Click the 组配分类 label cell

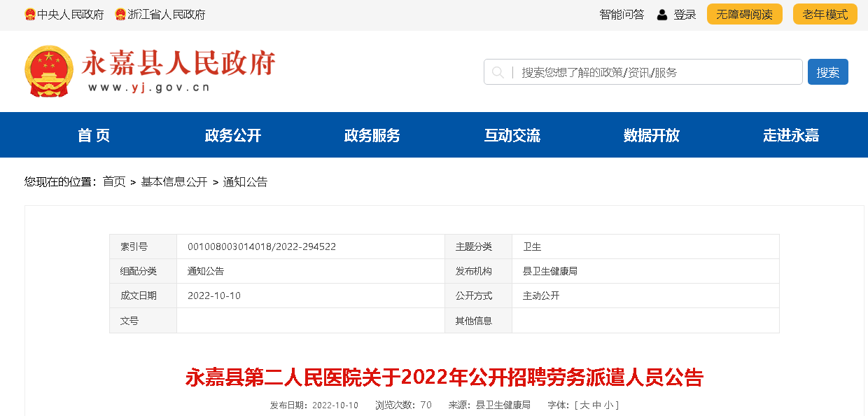143,271
